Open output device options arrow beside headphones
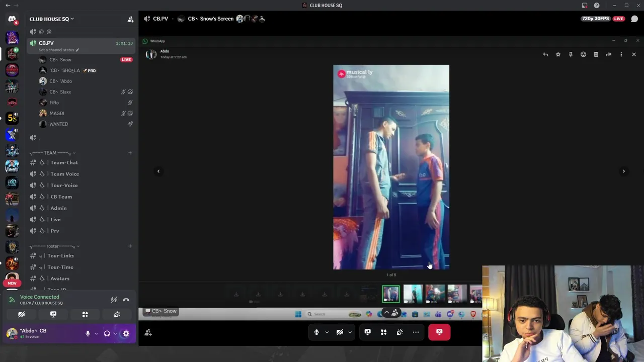This screenshot has width=644, height=362. 115,333
